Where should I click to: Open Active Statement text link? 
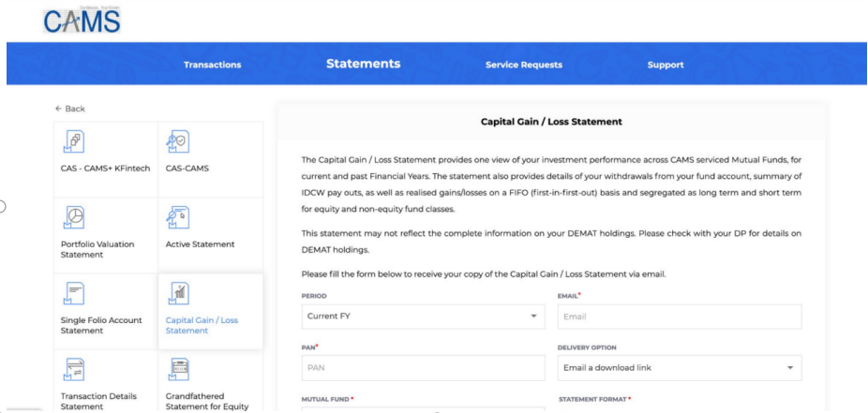[x=200, y=244]
